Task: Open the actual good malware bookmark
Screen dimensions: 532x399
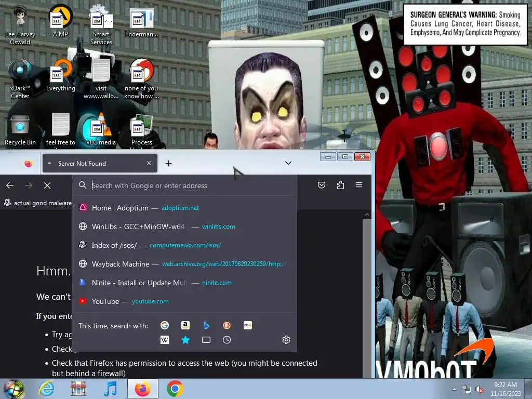Action: 37,203
